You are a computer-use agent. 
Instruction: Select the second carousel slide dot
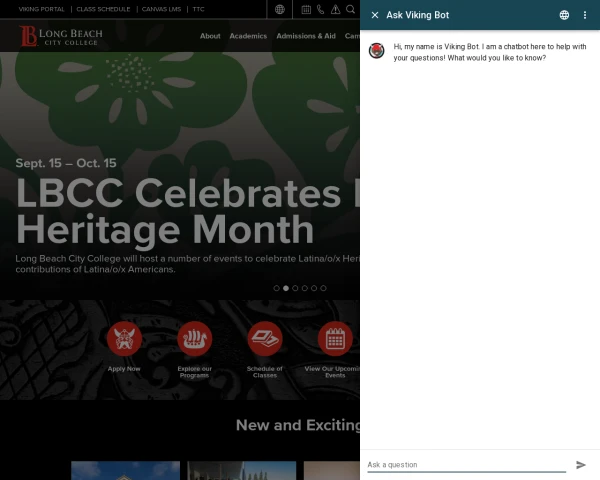point(286,288)
